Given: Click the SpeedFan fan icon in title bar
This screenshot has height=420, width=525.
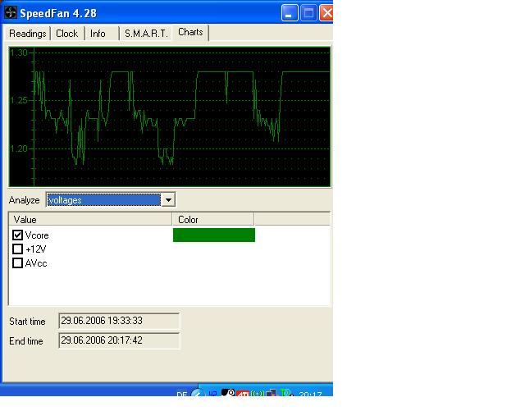Looking at the screenshot, I should 11,13.
